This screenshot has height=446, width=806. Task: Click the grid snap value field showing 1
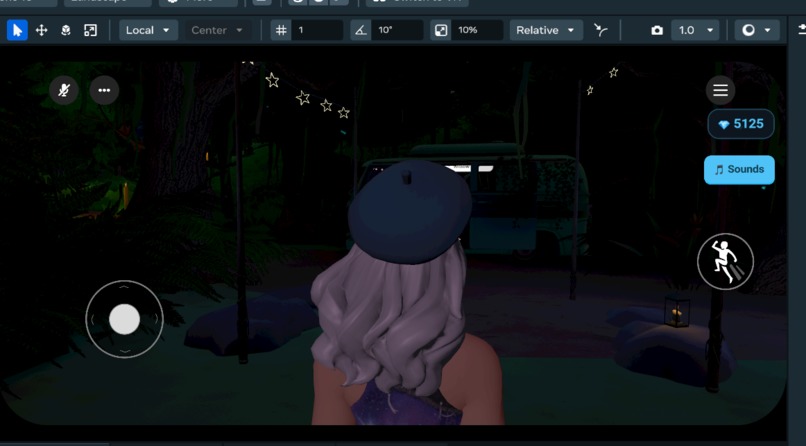[x=317, y=30]
